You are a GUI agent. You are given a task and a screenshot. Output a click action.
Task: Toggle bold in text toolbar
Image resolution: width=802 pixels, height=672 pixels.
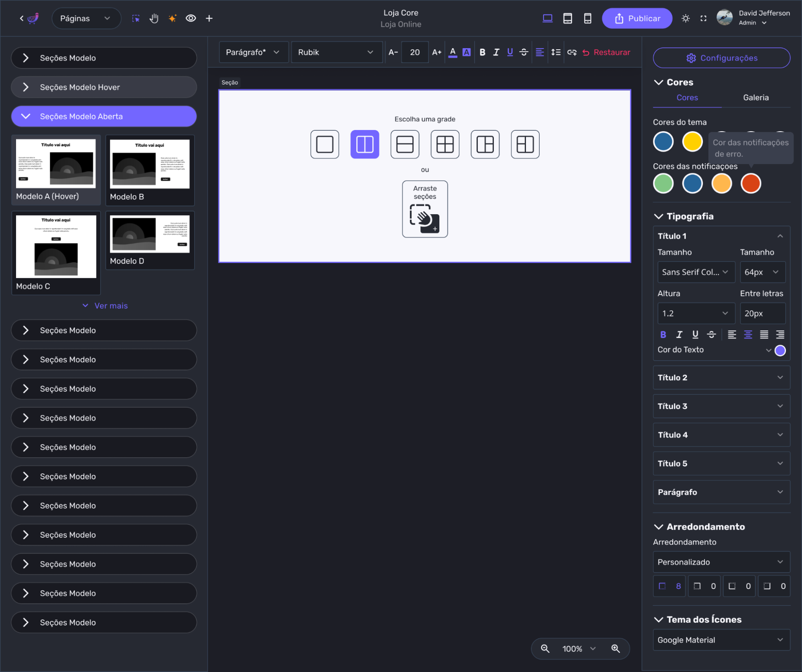coord(482,52)
